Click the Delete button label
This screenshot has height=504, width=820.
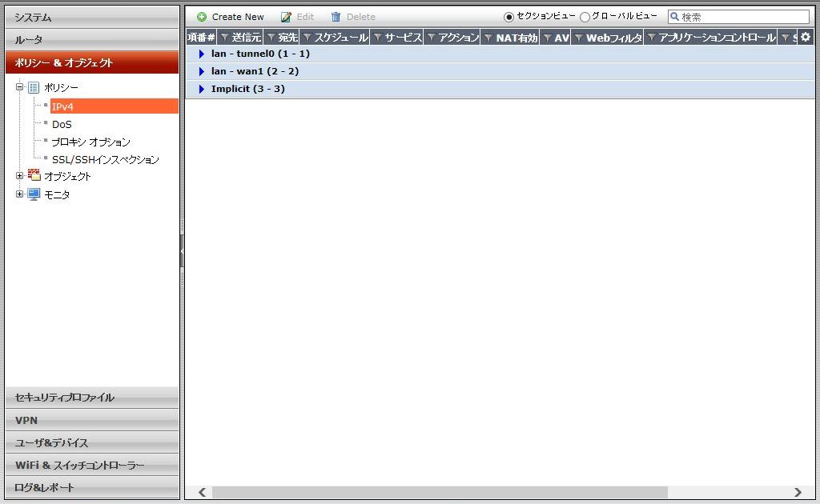(x=361, y=18)
